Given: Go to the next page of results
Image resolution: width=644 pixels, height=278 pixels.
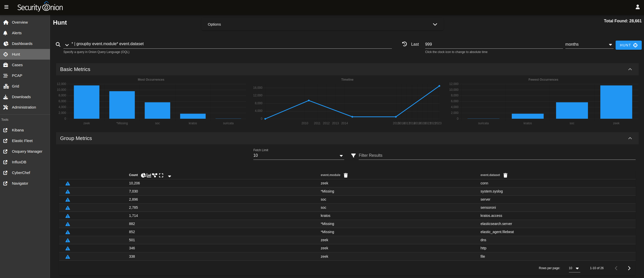Looking at the screenshot, I should coord(629,268).
